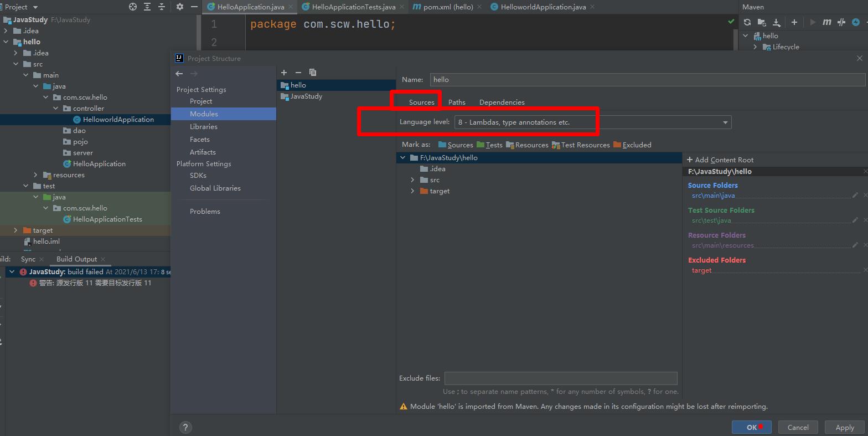Expand src folder in content root tree
This screenshot has width=868, height=436.
[x=412, y=180]
